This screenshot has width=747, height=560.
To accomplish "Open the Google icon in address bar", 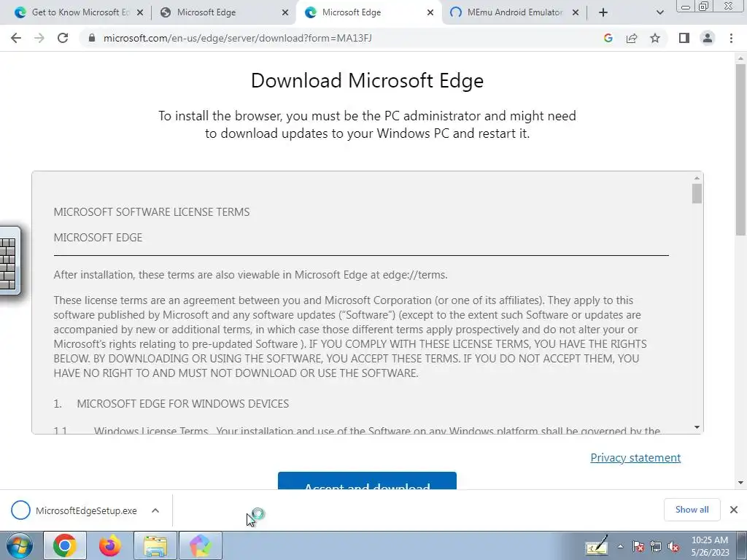I will tap(608, 38).
